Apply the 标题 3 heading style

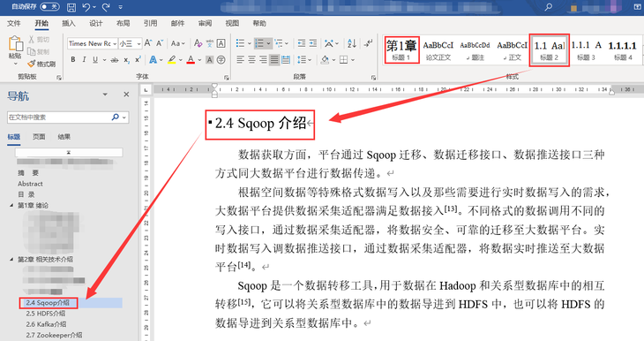click(x=586, y=49)
